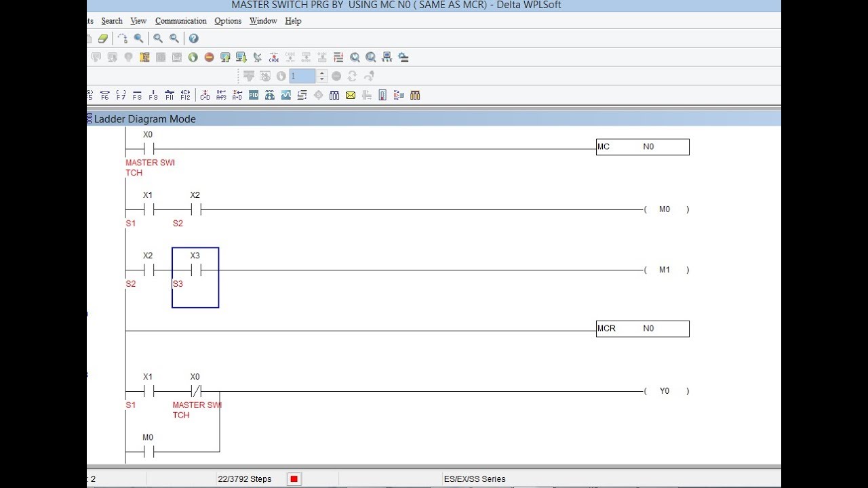Screen dimensions: 868x488
Task: Open the Options menu
Action: [228, 21]
